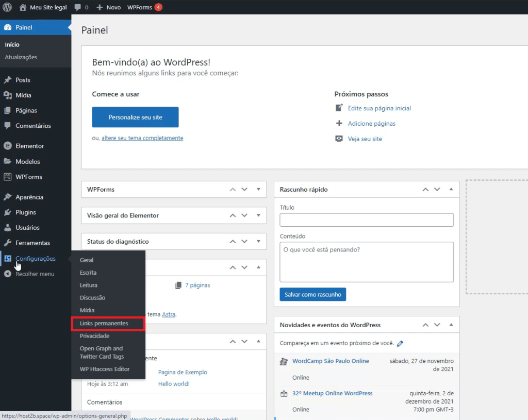
Task: Open Aparência brush icon
Action: click(8, 197)
